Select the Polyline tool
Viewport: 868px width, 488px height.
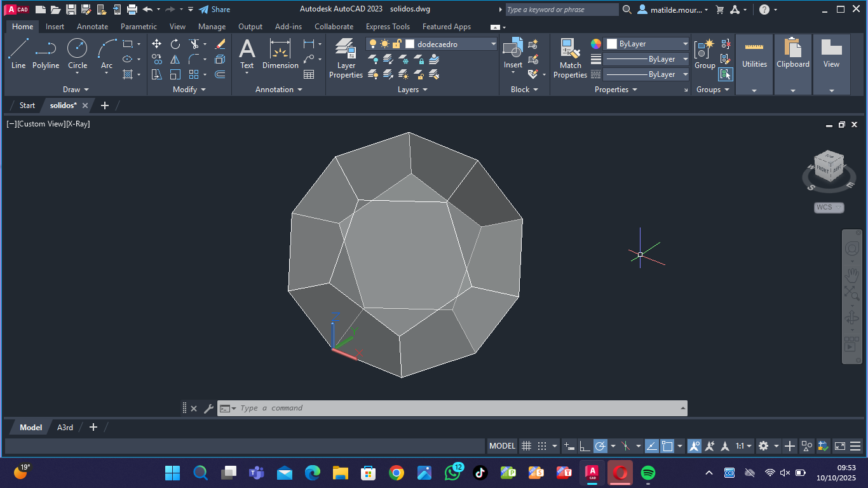(x=46, y=53)
